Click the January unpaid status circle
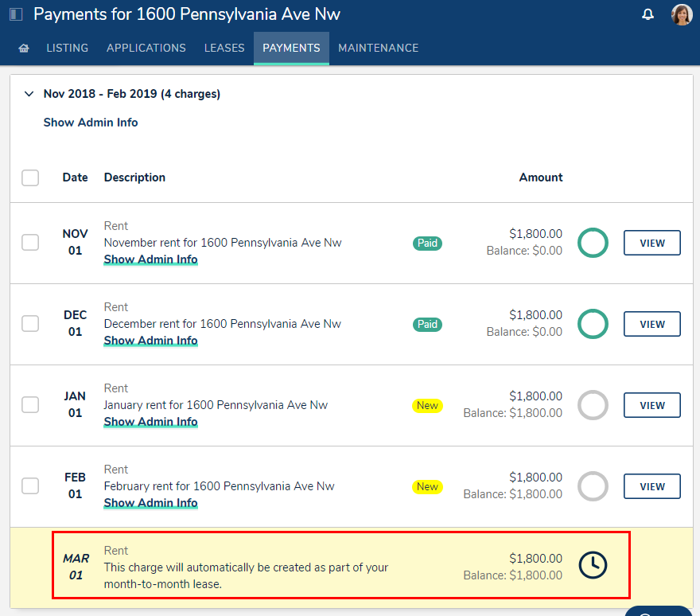 tap(593, 405)
